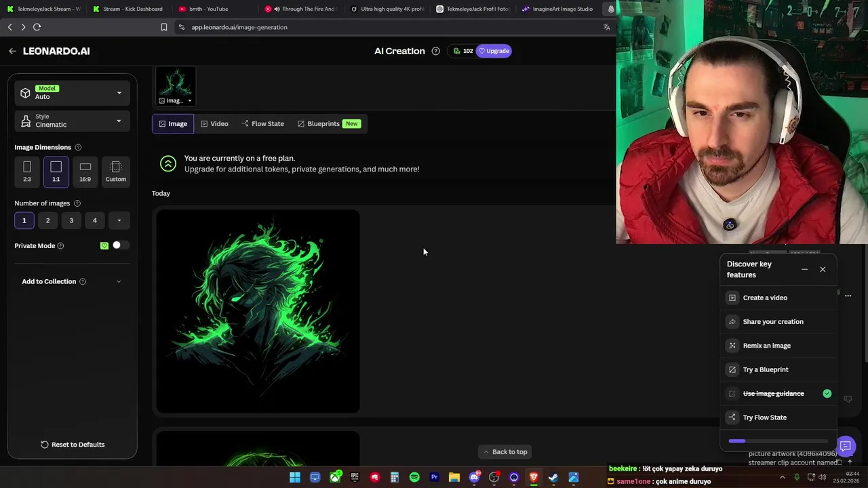
Task: Select the 1:1 aspect ratio
Action: click(56, 172)
